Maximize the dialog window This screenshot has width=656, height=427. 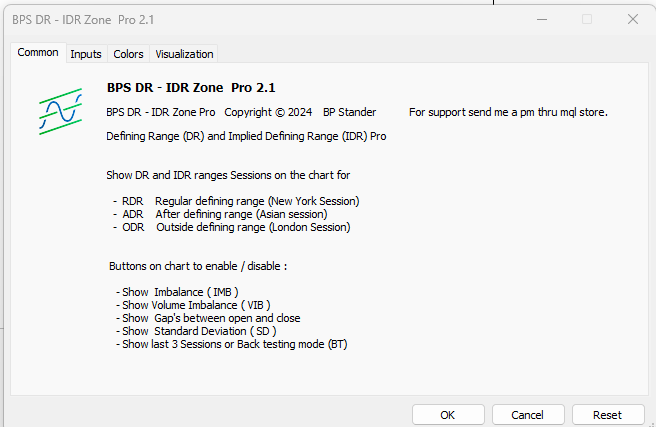point(587,19)
